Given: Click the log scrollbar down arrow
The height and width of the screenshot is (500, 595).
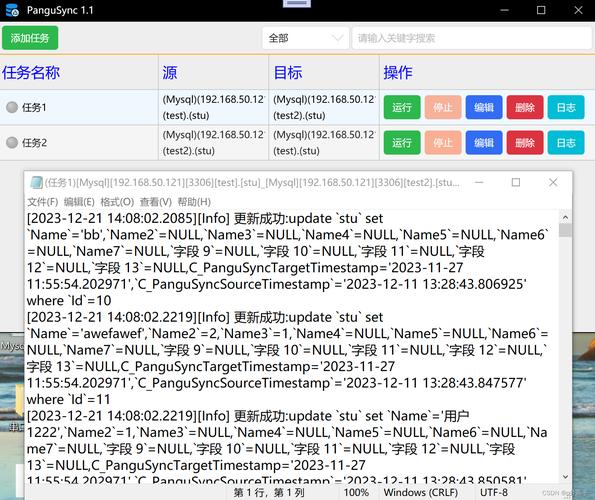Looking at the screenshot, I should point(565,477).
